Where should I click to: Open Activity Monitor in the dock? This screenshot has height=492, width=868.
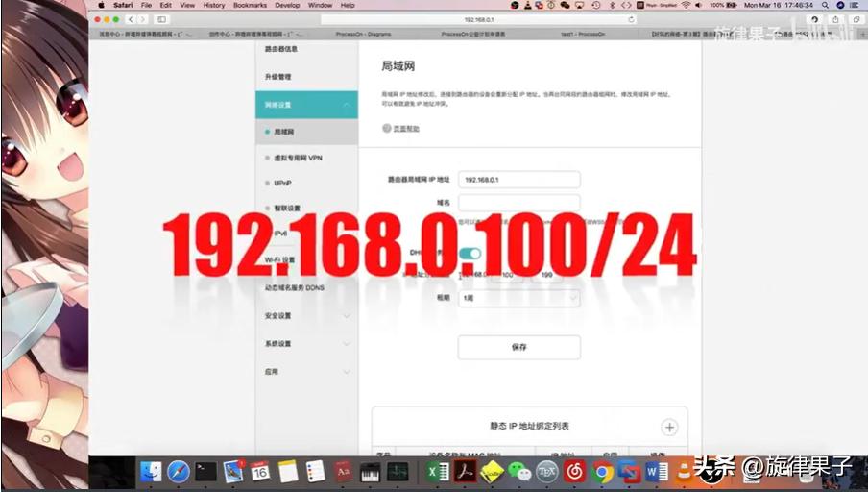tap(398, 472)
